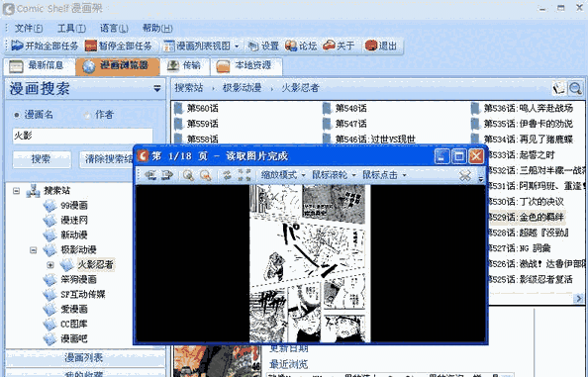This screenshot has width=588, height=377.
Task: Select 新动漫 in the site tree
Action: pyautogui.click(x=74, y=235)
